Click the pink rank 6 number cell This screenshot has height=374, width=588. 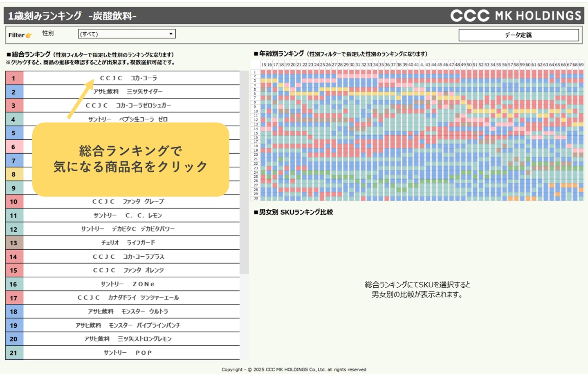tap(14, 147)
